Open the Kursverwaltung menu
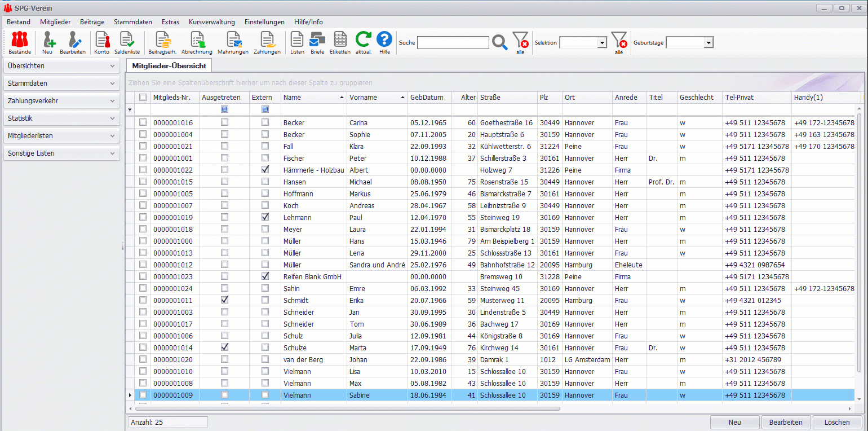 (211, 22)
